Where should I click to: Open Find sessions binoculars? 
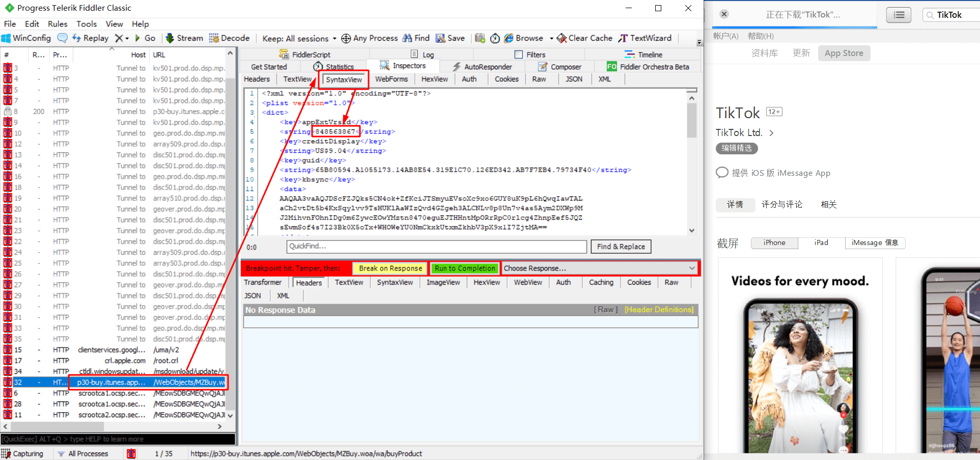(416, 38)
